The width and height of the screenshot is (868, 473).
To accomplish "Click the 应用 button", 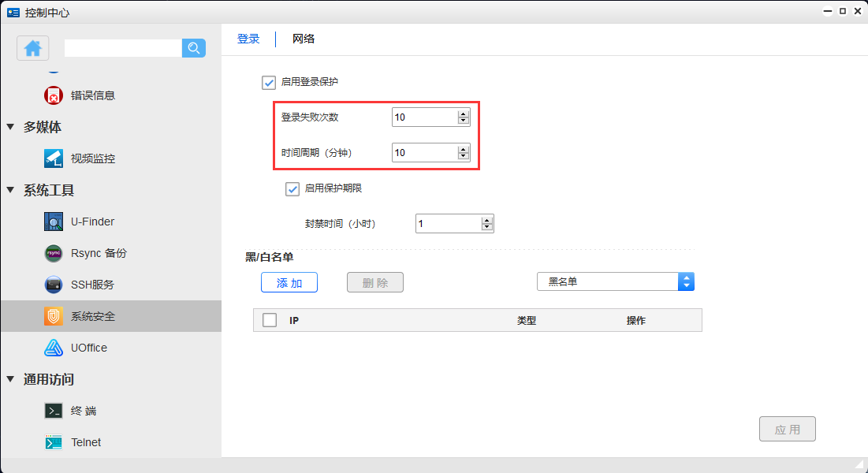I will click(x=787, y=430).
